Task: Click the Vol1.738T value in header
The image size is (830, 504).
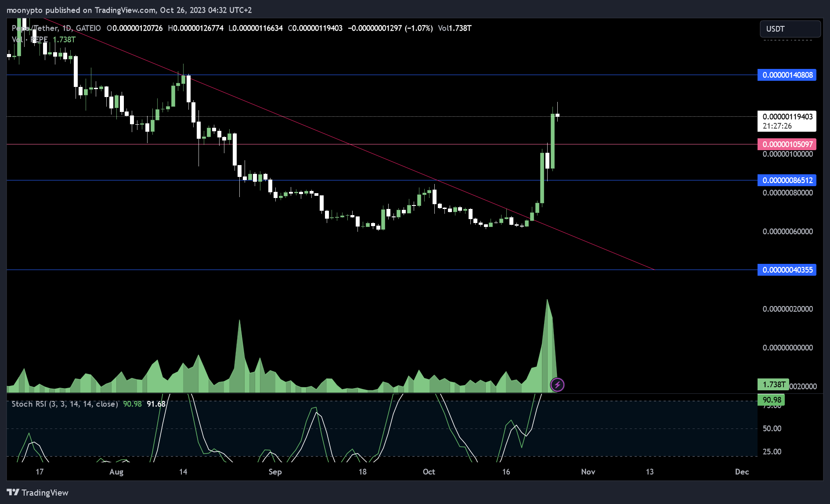Action: [455, 28]
